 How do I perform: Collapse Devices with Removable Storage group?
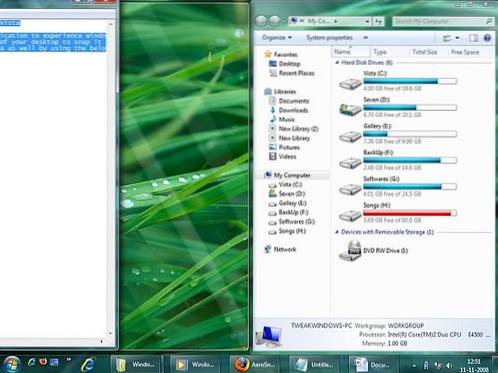coord(337,232)
